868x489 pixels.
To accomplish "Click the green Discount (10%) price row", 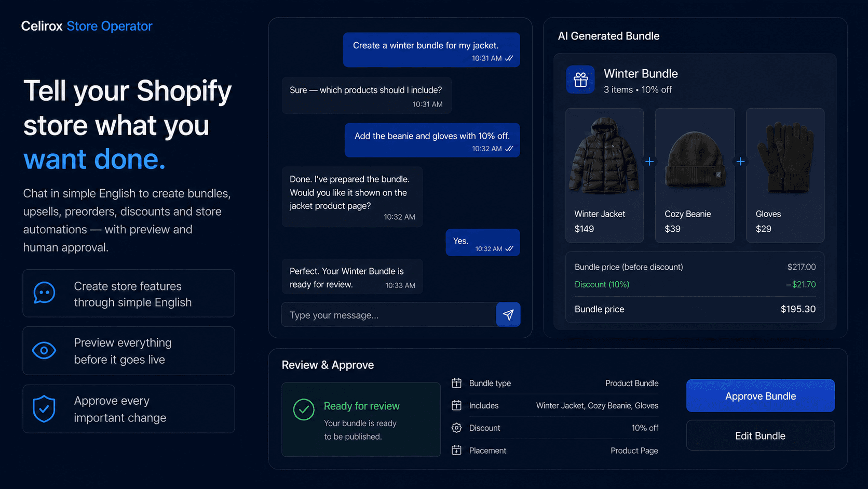I will [x=695, y=284].
